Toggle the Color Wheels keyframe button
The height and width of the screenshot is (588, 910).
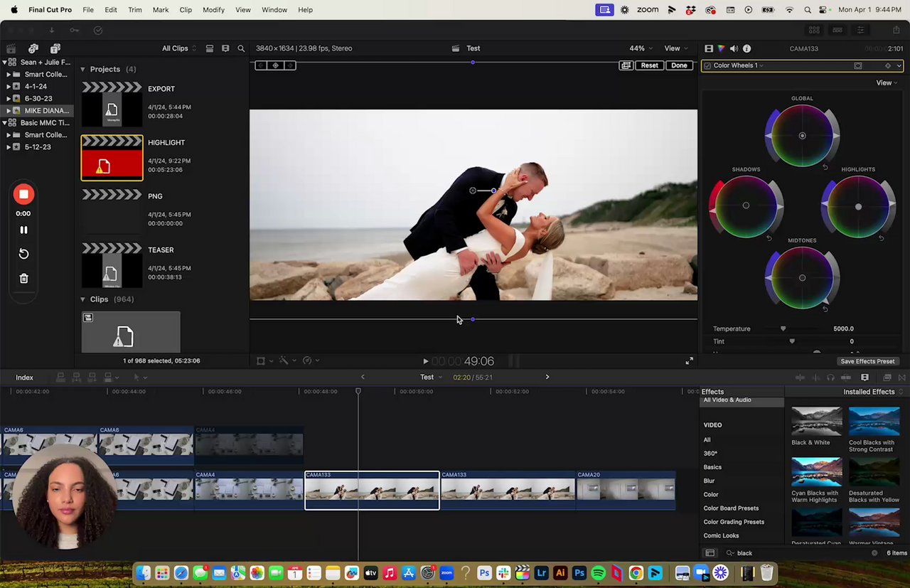887,65
